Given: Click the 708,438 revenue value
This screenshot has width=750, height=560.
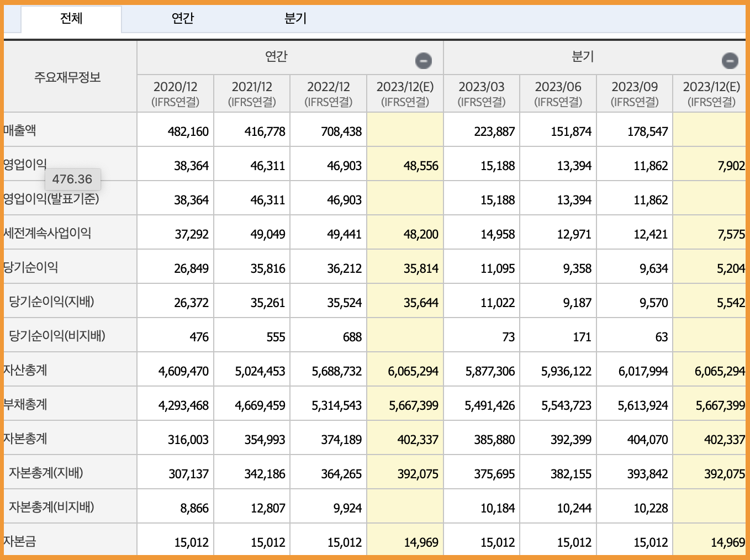Looking at the screenshot, I should pos(341,131).
